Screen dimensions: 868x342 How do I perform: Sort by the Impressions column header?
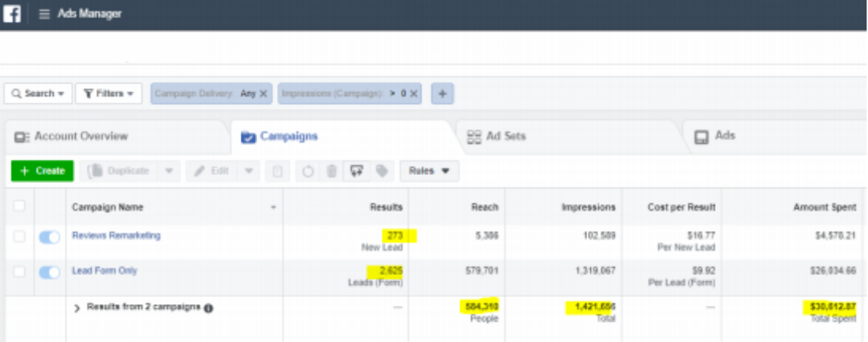pos(589,207)
